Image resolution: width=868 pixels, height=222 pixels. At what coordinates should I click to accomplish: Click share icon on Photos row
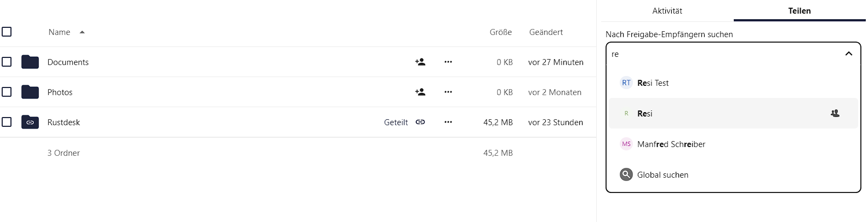pyautogui.click(x=420, y=92)
